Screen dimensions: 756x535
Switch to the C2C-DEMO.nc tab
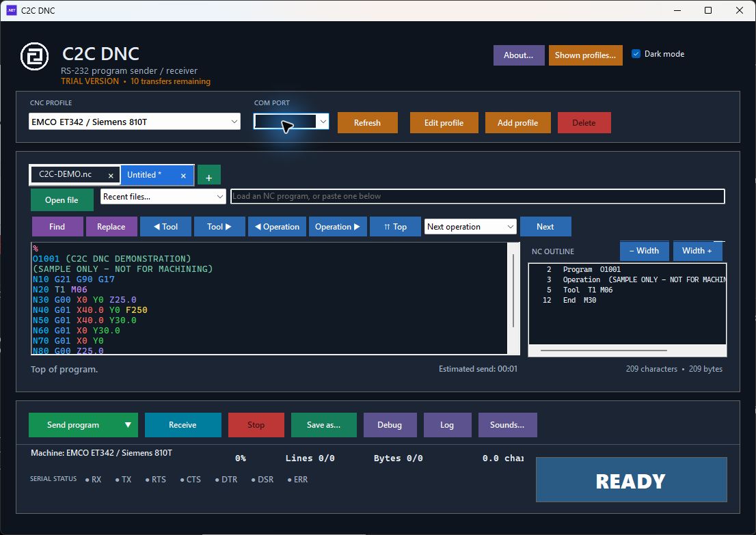pyautogui.click(x=66, y=174)
